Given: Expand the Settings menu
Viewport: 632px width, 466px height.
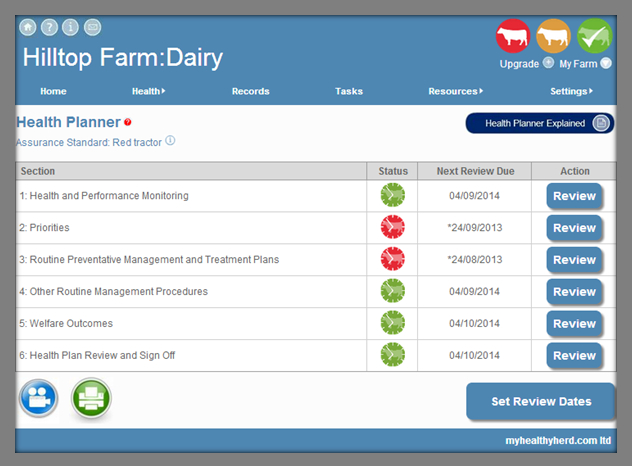Looking at the screenshot, I should click(x=572, y=92).
